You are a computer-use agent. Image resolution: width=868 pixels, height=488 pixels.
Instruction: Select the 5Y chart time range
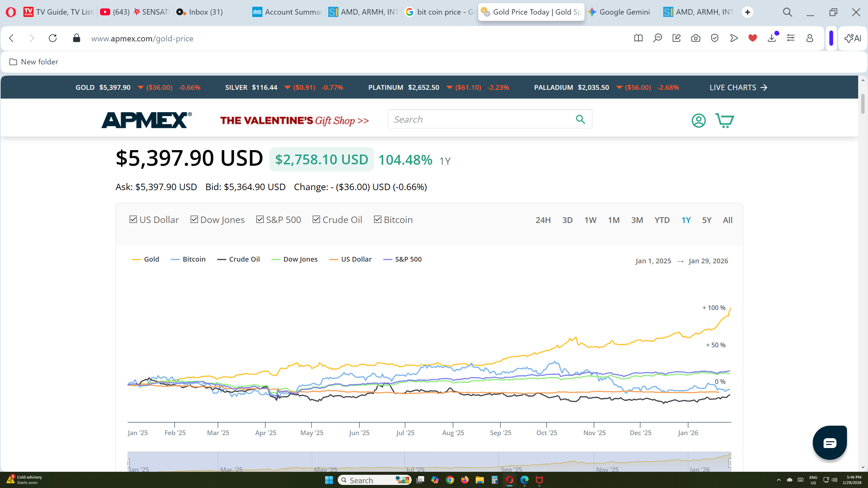[706, 220]
